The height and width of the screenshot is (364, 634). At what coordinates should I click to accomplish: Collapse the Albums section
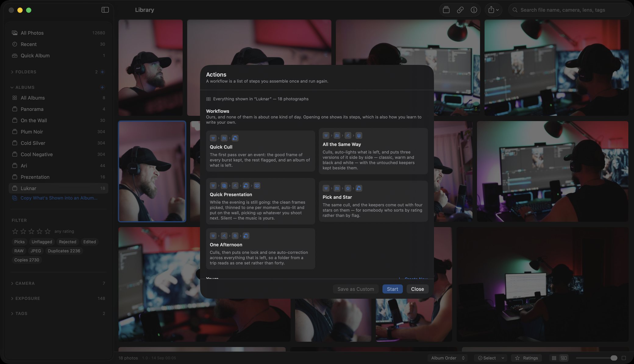click(12, 87)
